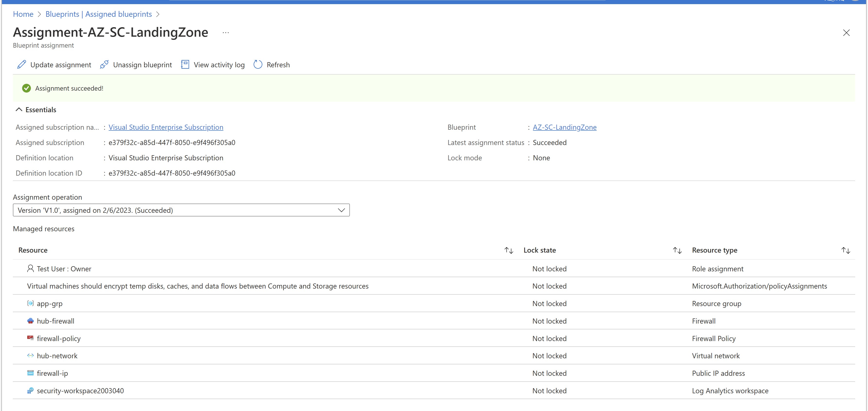
Task: Go to Home breadcrumb
Action: pos(23,14)
